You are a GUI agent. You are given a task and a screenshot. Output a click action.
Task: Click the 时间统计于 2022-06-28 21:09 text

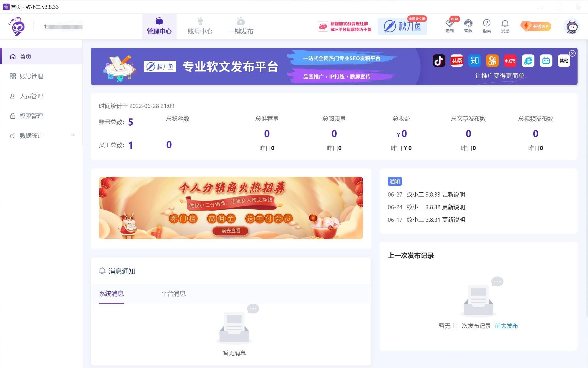(x=136, y=106)
